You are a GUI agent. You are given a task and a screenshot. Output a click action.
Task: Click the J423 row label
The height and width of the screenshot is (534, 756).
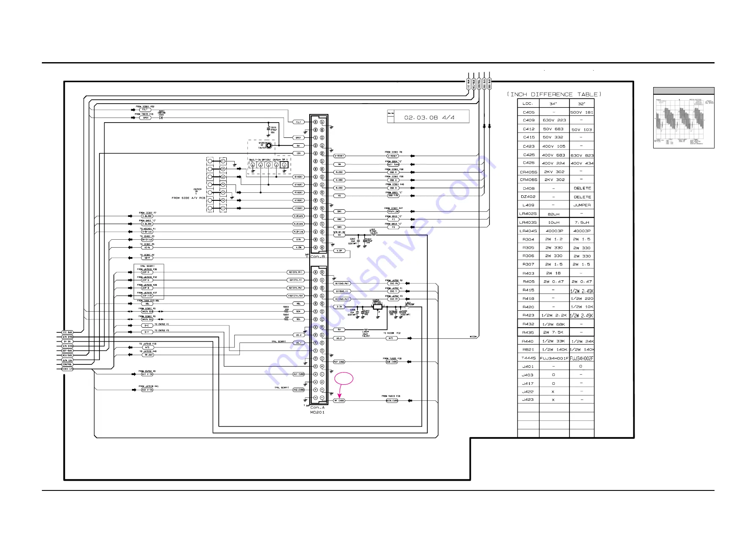(528, 400)
